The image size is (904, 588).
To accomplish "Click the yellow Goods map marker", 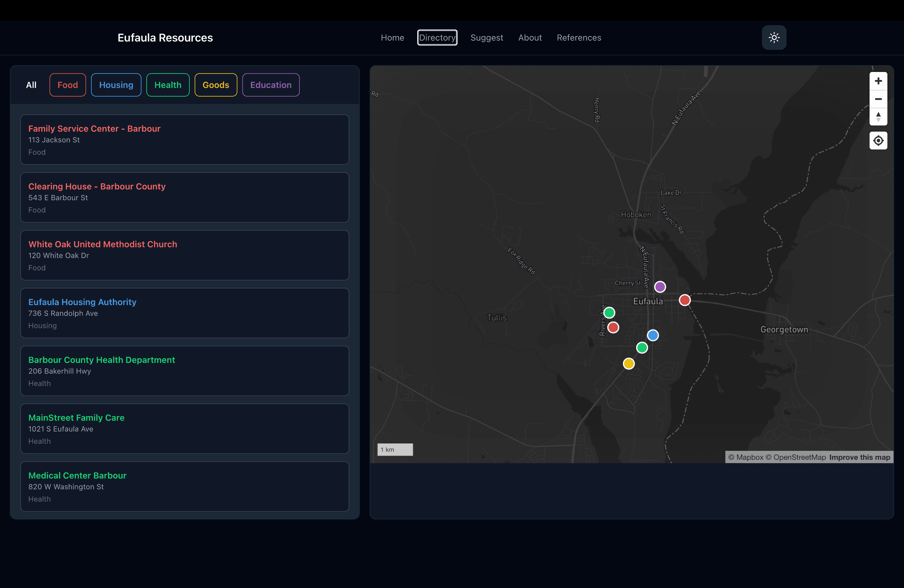I will click(628, 364).
